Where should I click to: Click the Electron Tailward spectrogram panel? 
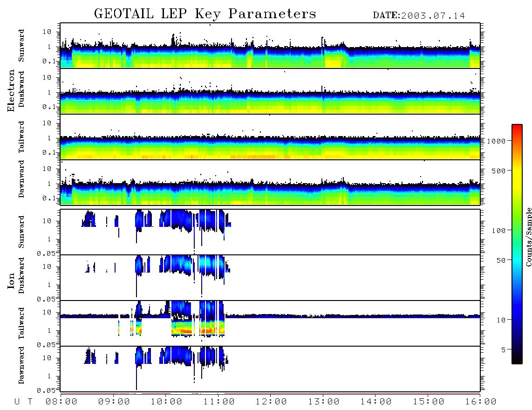[270, 137]
